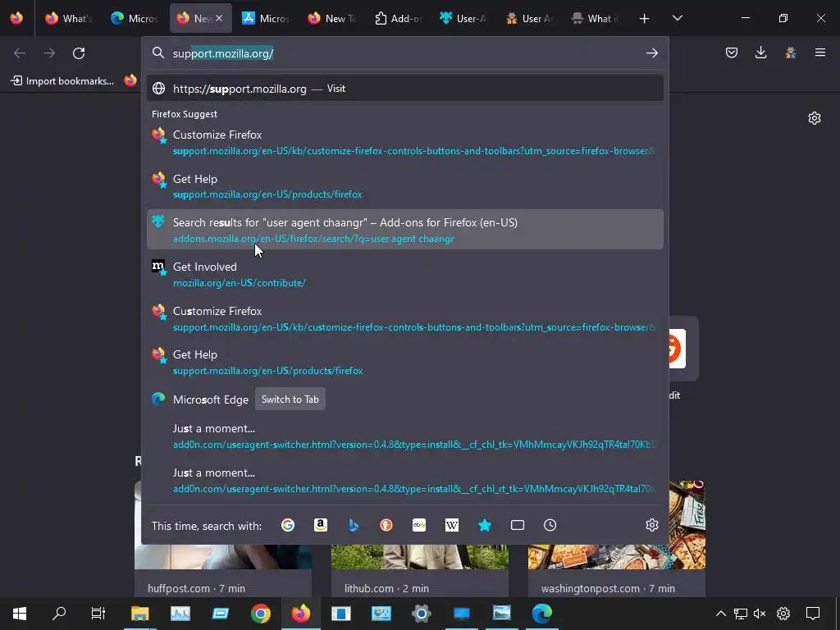This screenshot has width=840, height=630.
Task: Click the volume muted tray icon
Action: [760, 614]
